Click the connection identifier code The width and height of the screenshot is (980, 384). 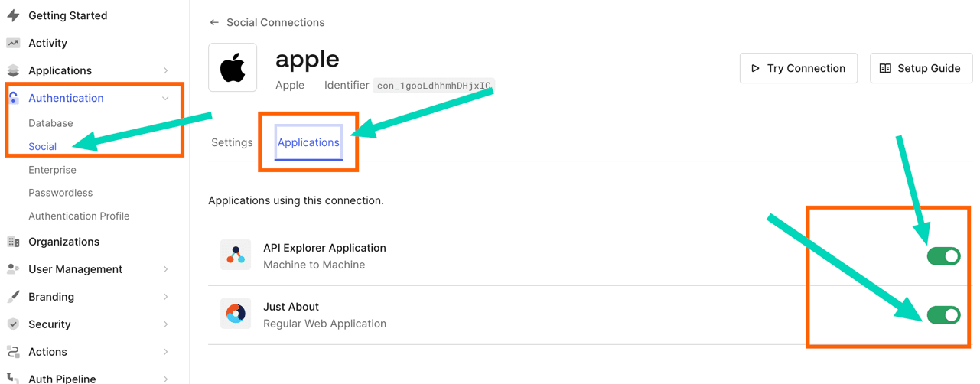pyautogui.click(x=434, y=86)
